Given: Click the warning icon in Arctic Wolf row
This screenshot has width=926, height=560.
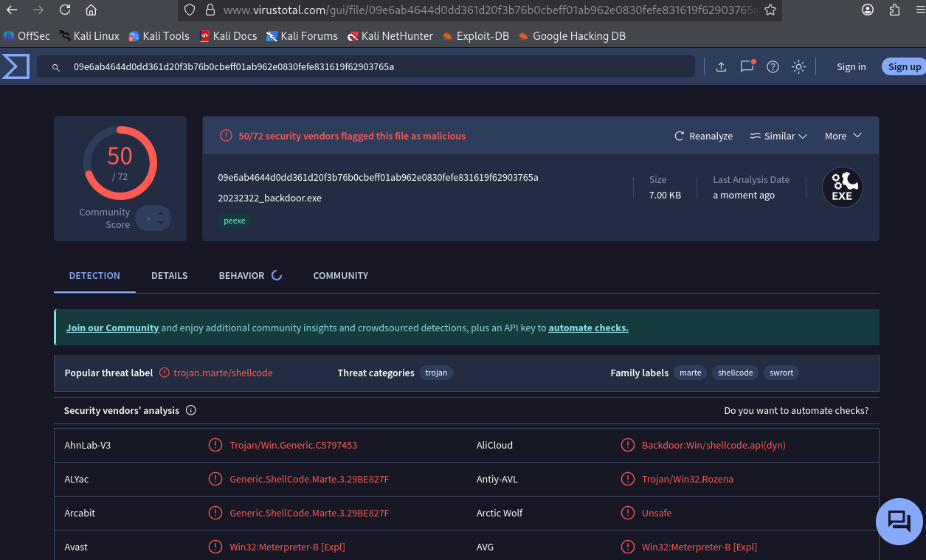Looking at the screenshot, I should point(627,513).
